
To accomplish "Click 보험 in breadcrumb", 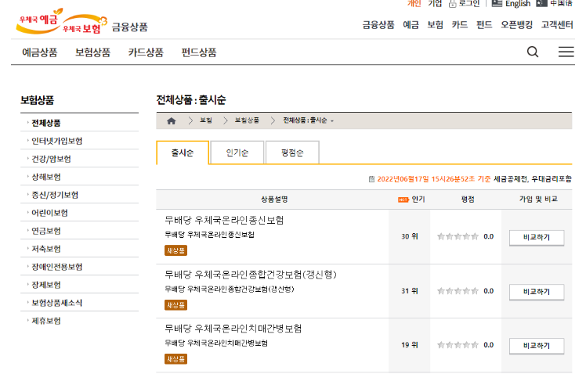I will (206, 120).
